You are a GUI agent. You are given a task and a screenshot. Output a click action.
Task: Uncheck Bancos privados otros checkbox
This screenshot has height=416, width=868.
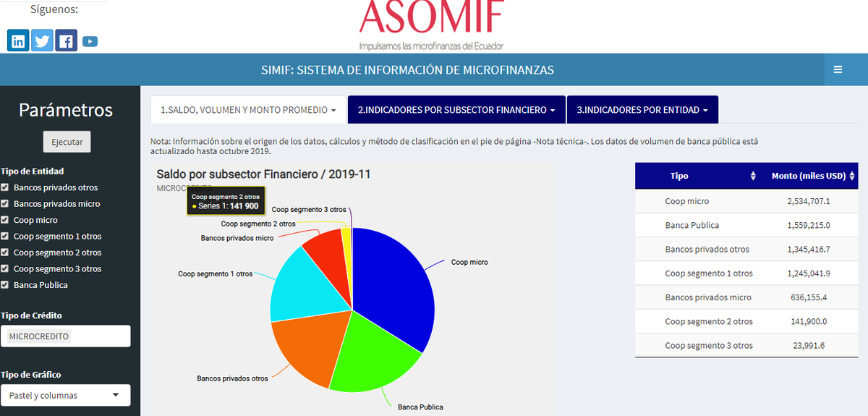click(5, 187)
